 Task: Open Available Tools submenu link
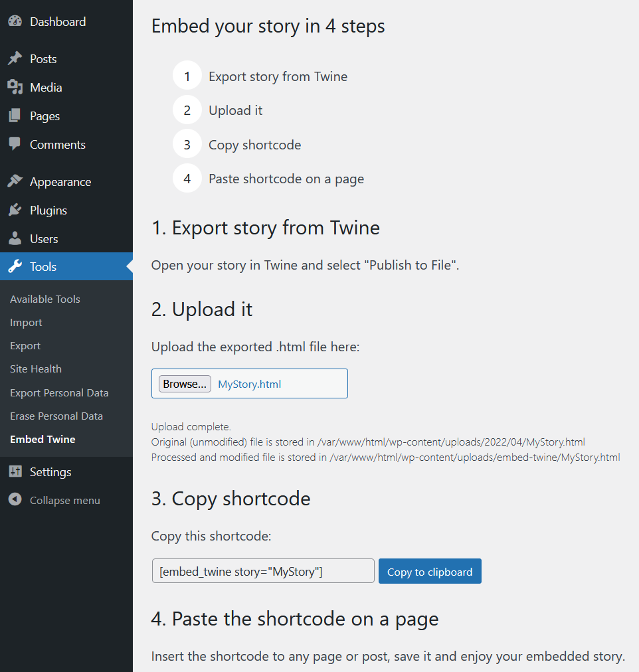(x=45, y=299)
